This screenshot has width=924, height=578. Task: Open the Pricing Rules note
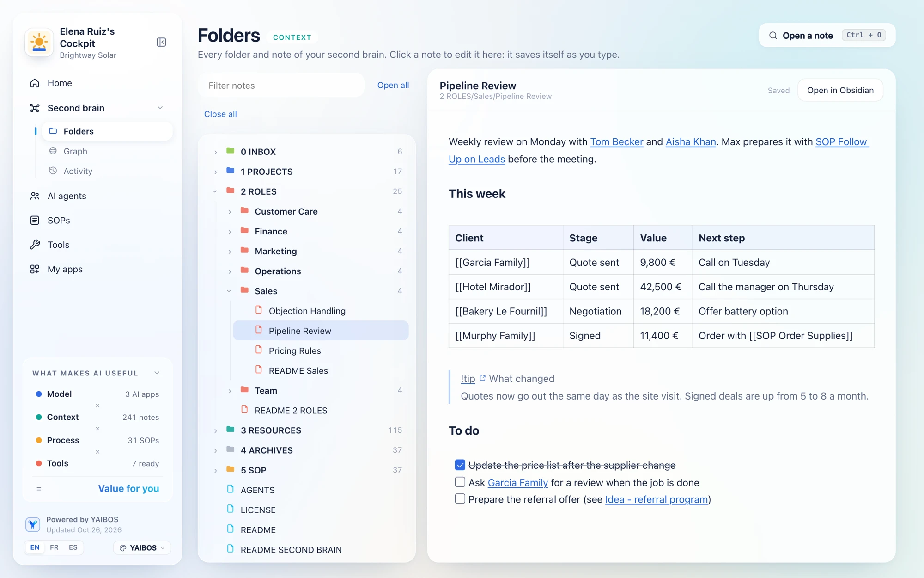coord(321,350)
